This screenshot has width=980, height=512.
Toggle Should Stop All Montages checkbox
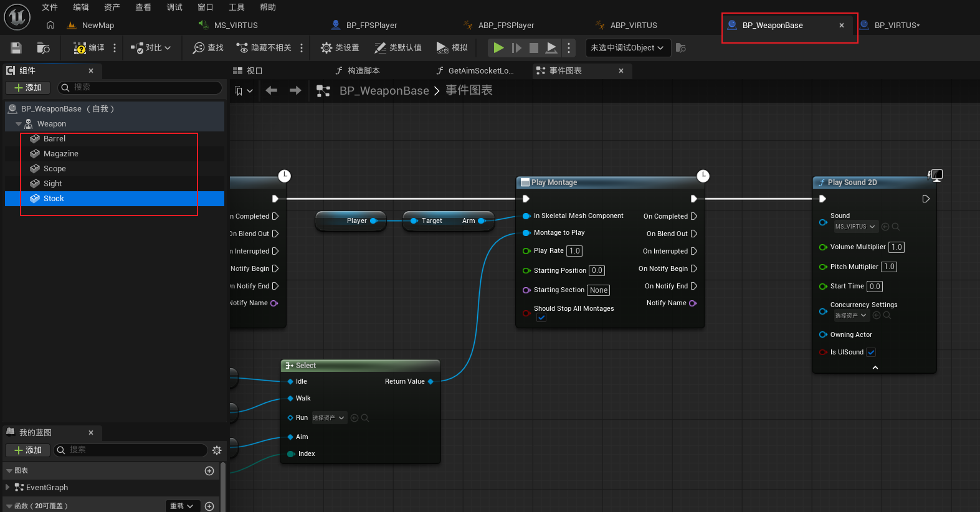click(541, 318)
